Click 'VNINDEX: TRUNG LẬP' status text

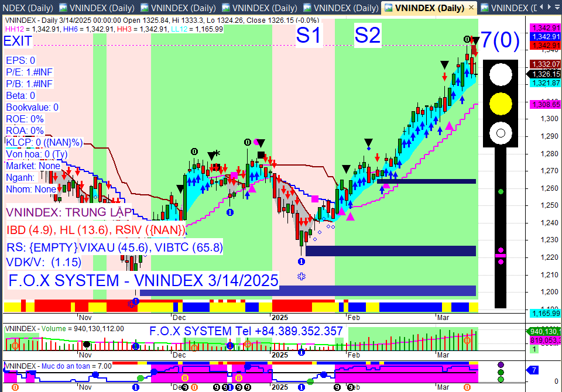[x=69, y=212]
